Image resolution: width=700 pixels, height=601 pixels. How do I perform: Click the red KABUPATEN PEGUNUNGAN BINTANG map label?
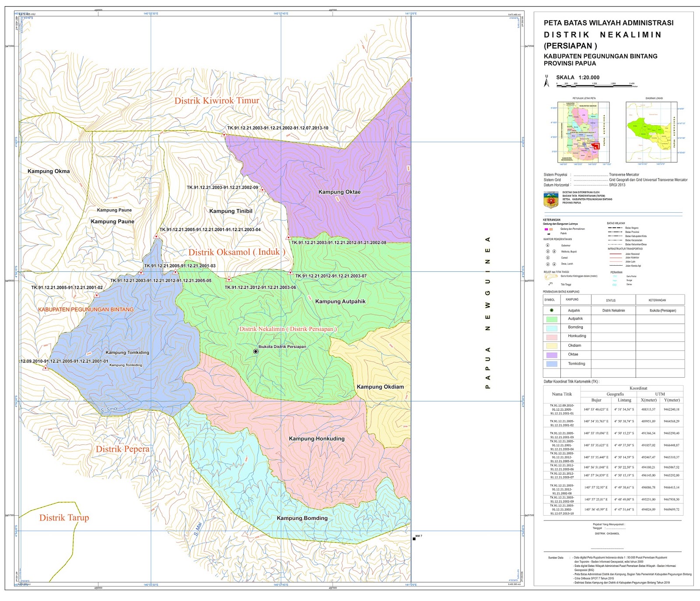pyautogui.click(x=86, y=309)
